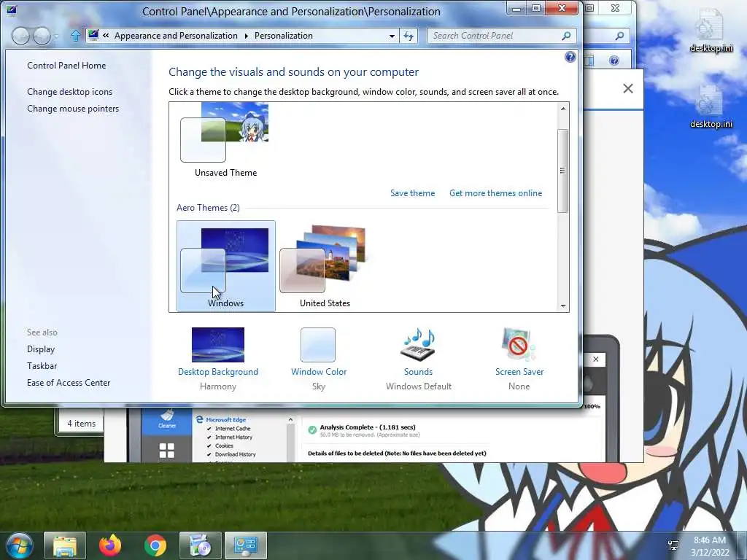Image resolution: width=747 pixels, height=560 pixels.
Task: Click 'Save theme' link
Action: pyautogui.click(x=413, y=192)
